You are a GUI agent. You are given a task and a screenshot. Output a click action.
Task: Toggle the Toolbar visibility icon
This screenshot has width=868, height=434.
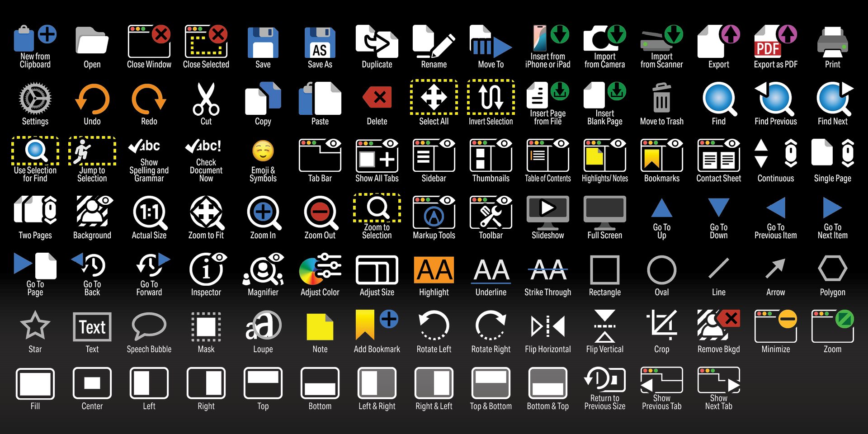[x=491, y=212]
